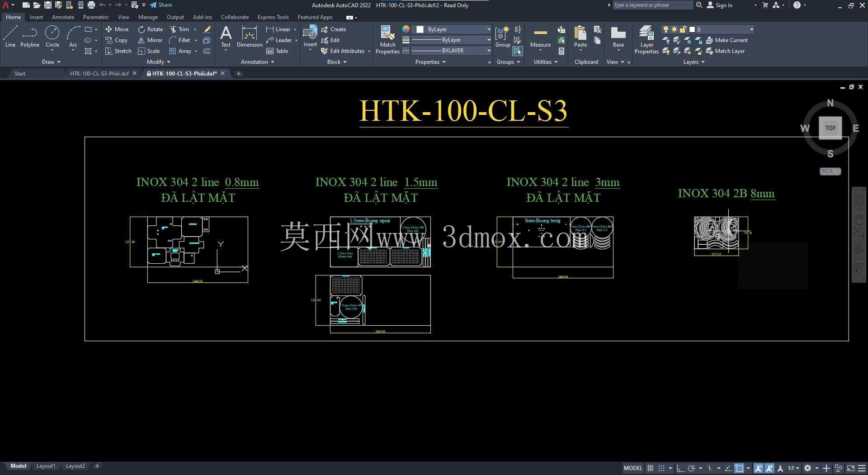Viewport: 868px width, 475px height.
Task: Click the Insert block button
Action: pos(310,37)
